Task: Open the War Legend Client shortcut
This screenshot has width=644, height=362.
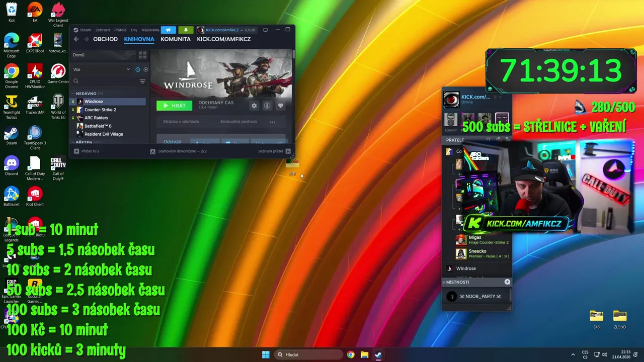Action: click(x=58, y=15)
